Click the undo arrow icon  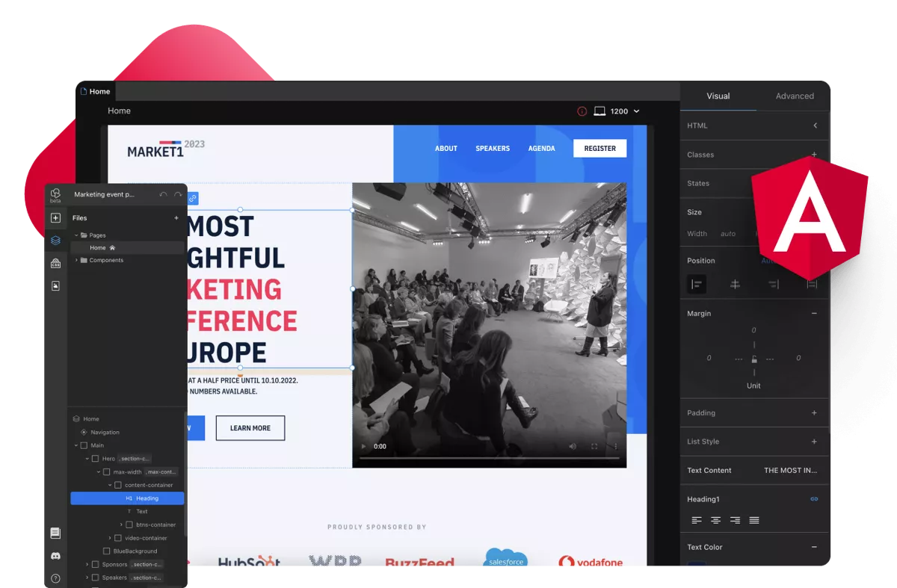(163, 195)
